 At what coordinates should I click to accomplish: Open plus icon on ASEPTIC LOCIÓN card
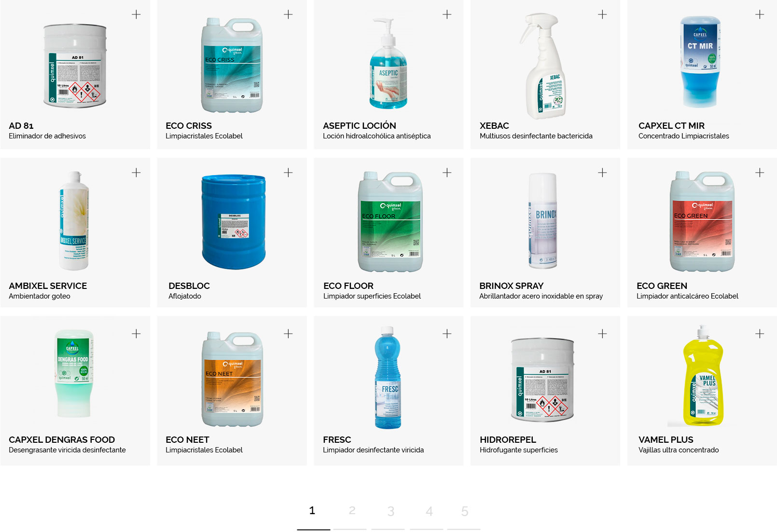[x=447, y=14]
